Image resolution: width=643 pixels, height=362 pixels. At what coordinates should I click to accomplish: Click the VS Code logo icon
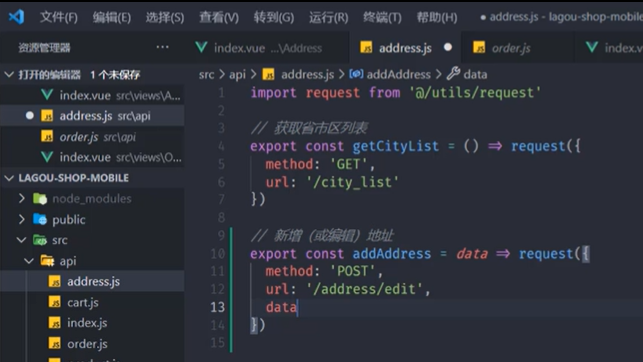click(16, 17)
